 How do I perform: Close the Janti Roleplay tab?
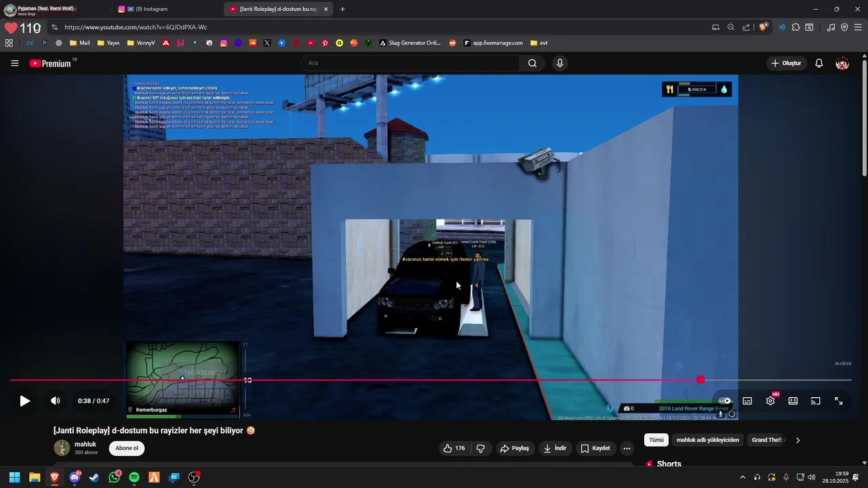point(325,9)
